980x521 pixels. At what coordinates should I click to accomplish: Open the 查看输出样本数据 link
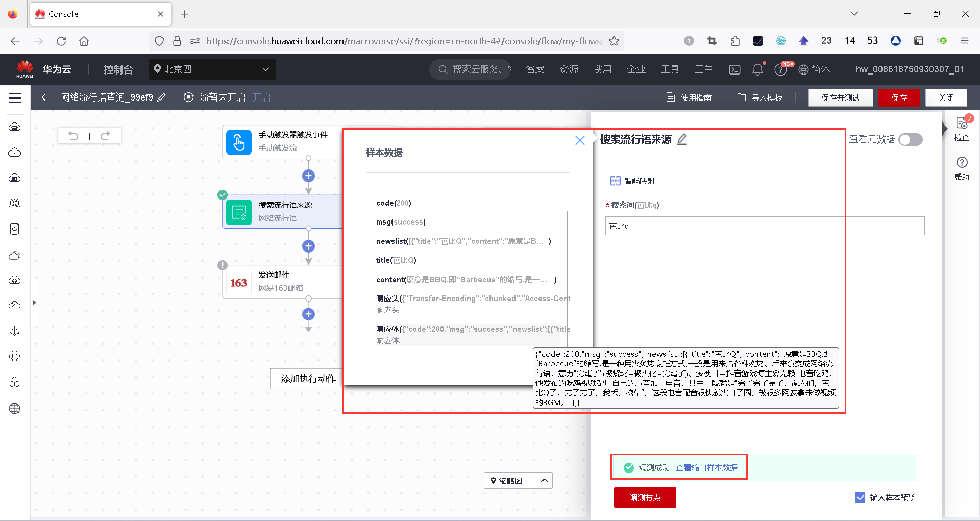point(706,467)
